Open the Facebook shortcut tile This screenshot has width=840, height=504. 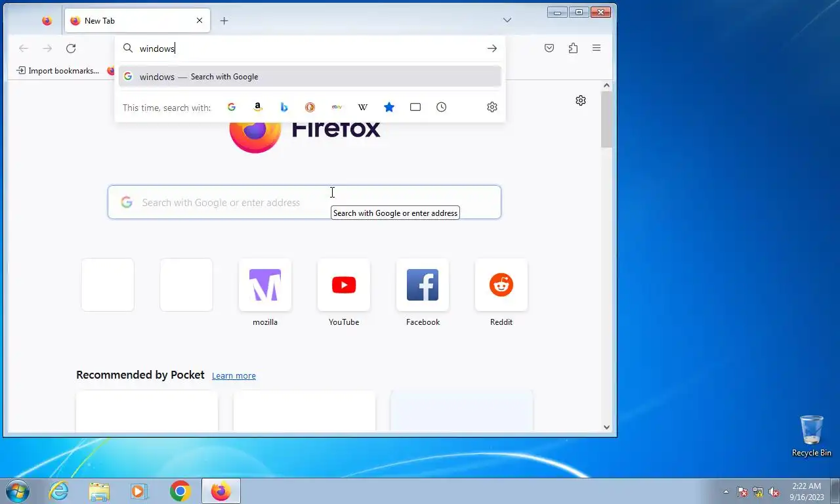point(423,285)
